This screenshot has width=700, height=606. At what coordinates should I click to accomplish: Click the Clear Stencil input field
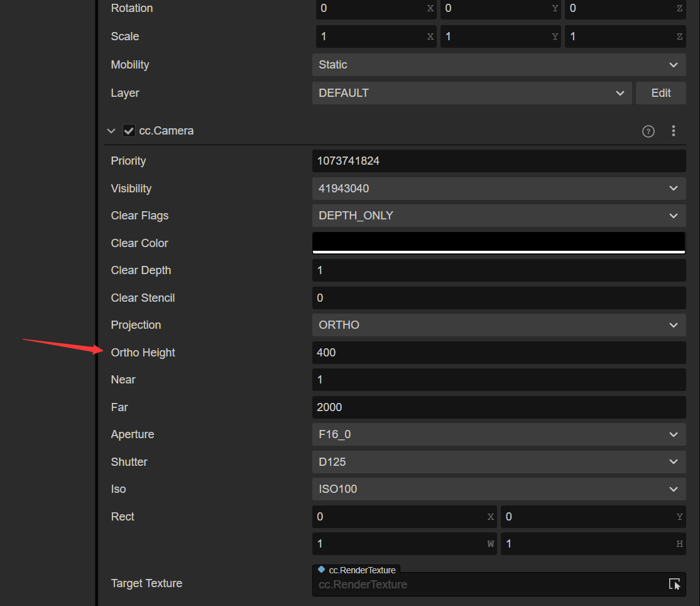point(499,298)
